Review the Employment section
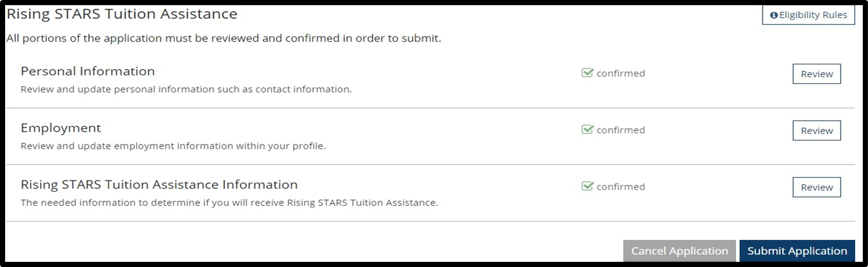 pyautogui.click(x=817, y=130)
